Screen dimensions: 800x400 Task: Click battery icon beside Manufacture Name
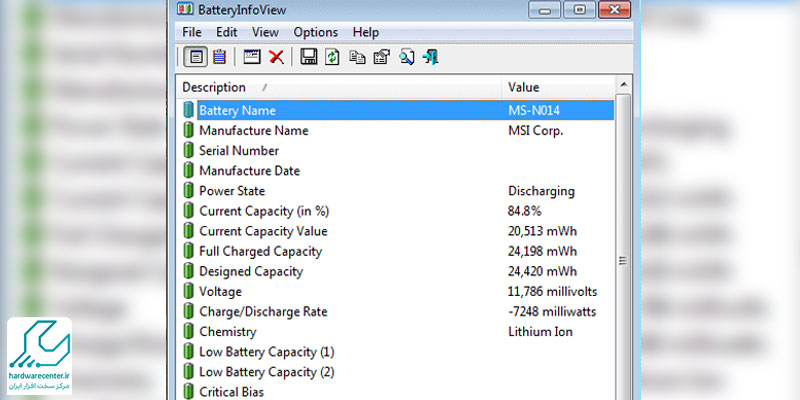click(x=189, y=130)
